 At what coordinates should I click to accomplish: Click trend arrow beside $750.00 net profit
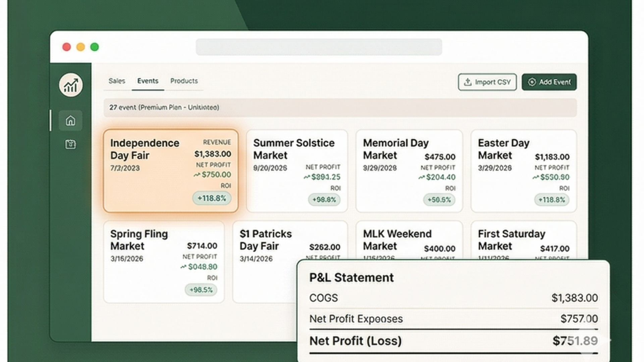(x=197, y=175)
